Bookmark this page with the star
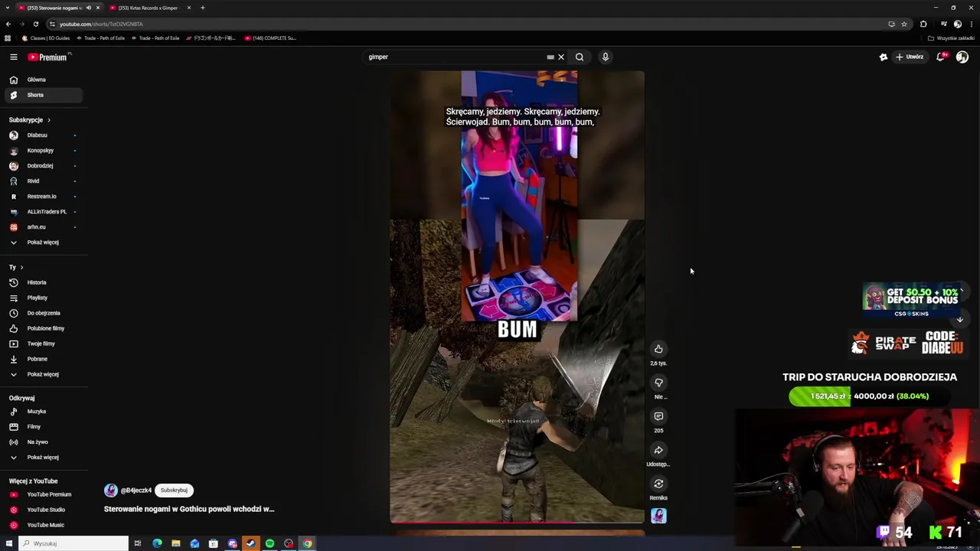 (x=903, y=24)
